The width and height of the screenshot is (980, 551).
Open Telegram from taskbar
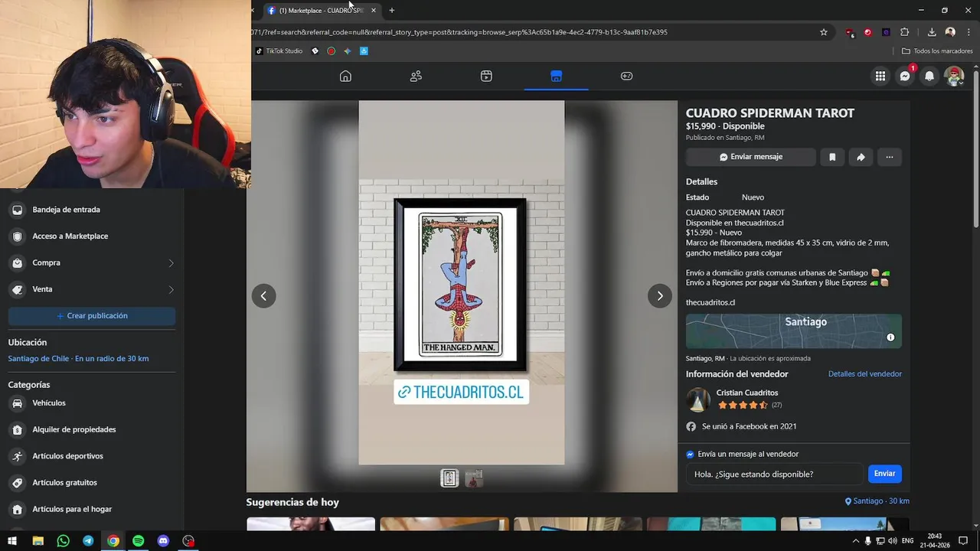tap(88, 541)
